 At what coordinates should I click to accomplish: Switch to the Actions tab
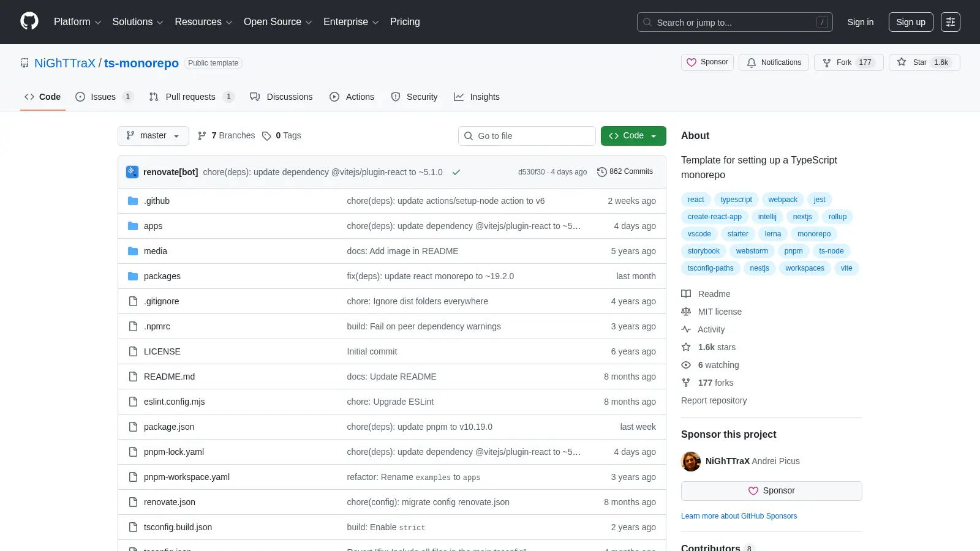coord(352,97)
